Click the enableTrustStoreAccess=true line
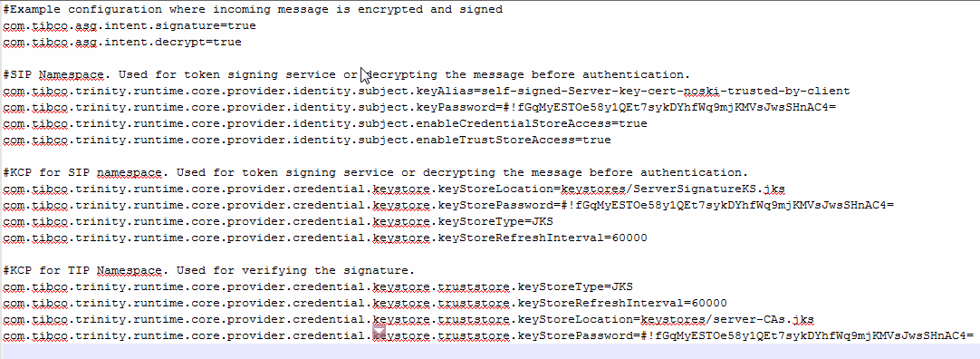Viewport: 980px width, 359px height. 307,140
